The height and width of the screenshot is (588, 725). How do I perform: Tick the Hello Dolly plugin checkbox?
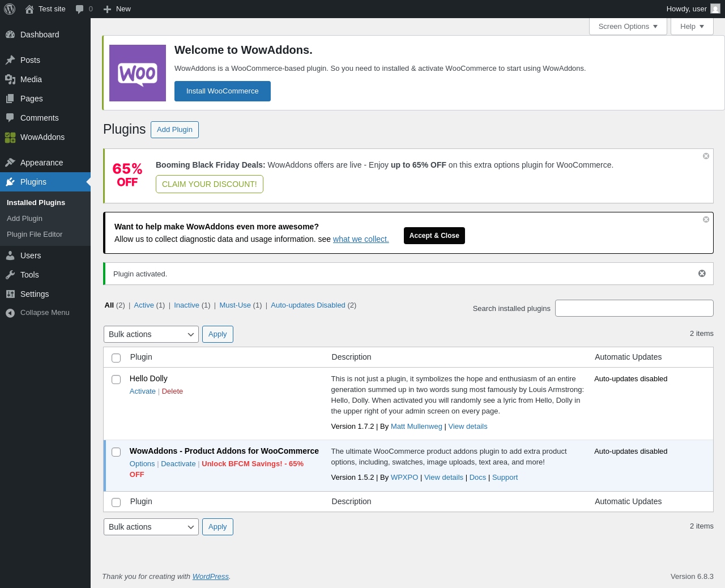point(116,380)
